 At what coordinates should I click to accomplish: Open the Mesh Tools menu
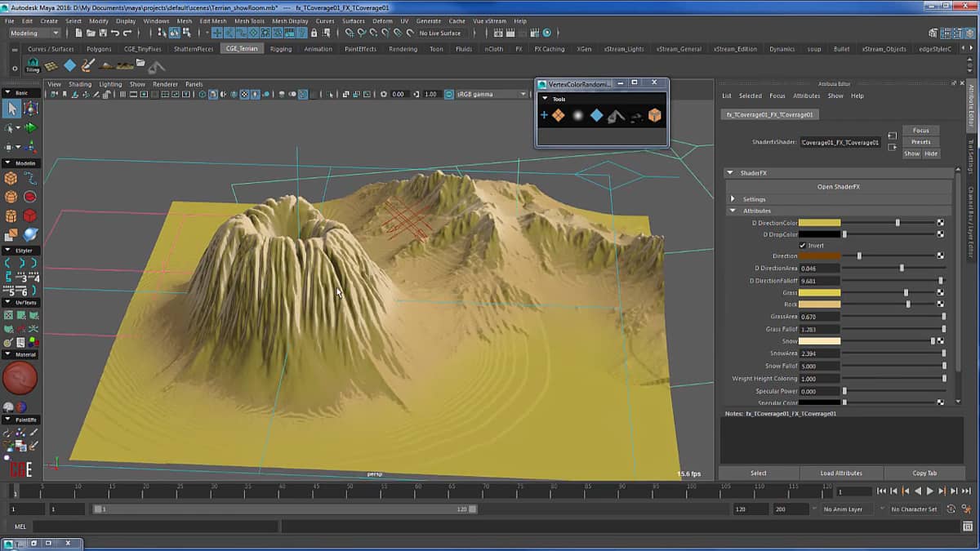pos(249,20)
